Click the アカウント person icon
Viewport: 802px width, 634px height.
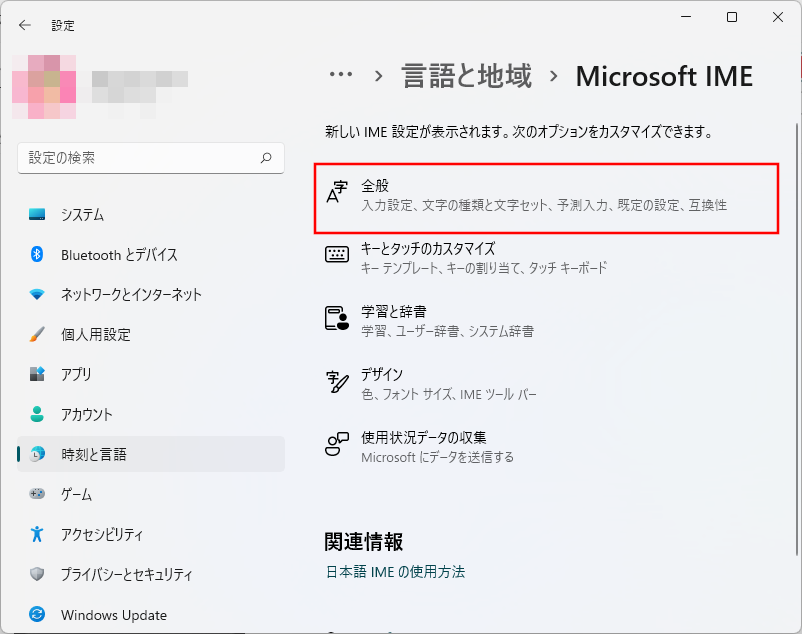click(37, 415)
